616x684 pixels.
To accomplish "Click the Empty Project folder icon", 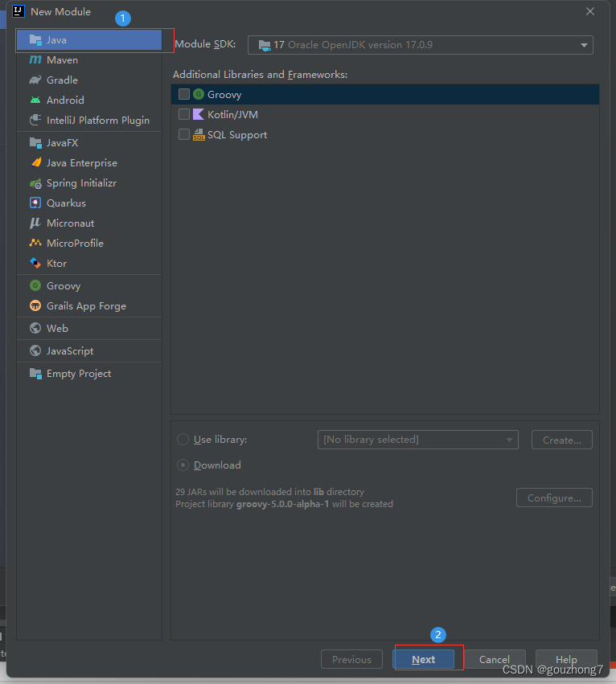I will [35, 374].
